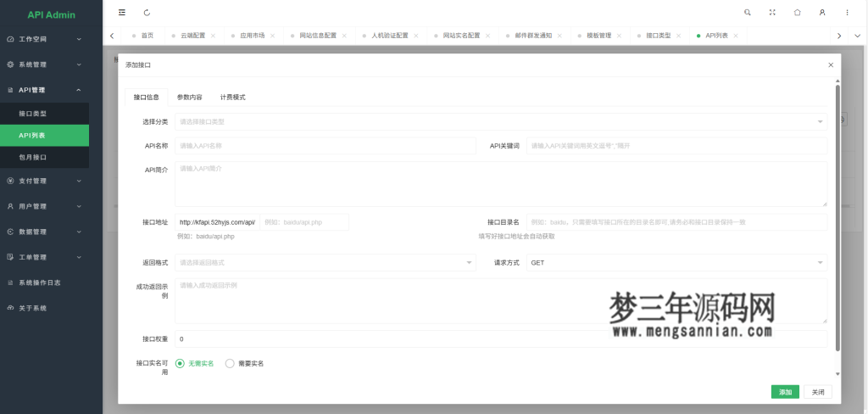Open the more options vertical dots

pos(847,12)
